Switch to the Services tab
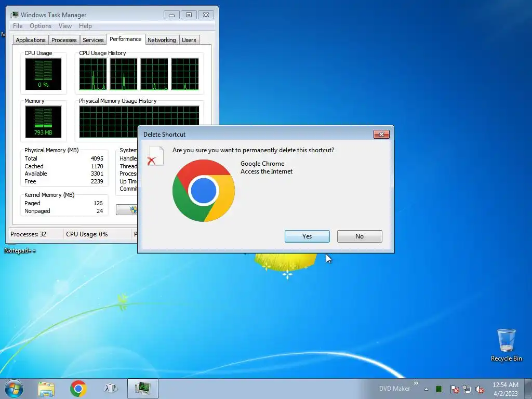Screen dimensions: 532x399 click(93, 40)
